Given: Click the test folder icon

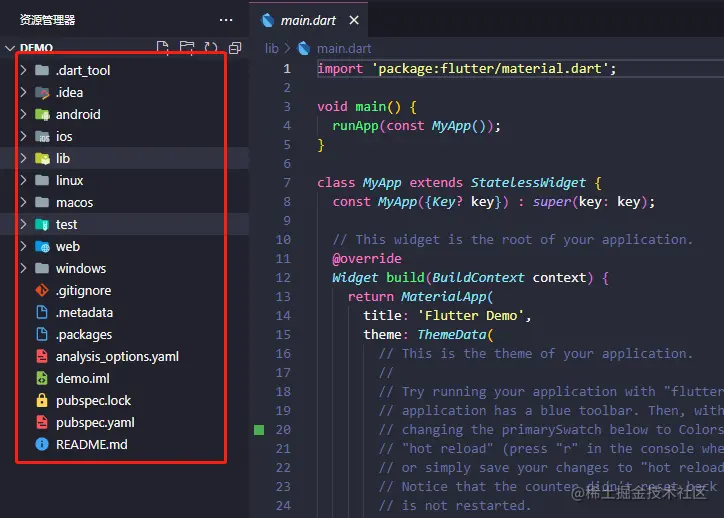Looking at the screenshot, I should [x=42, y=224].
